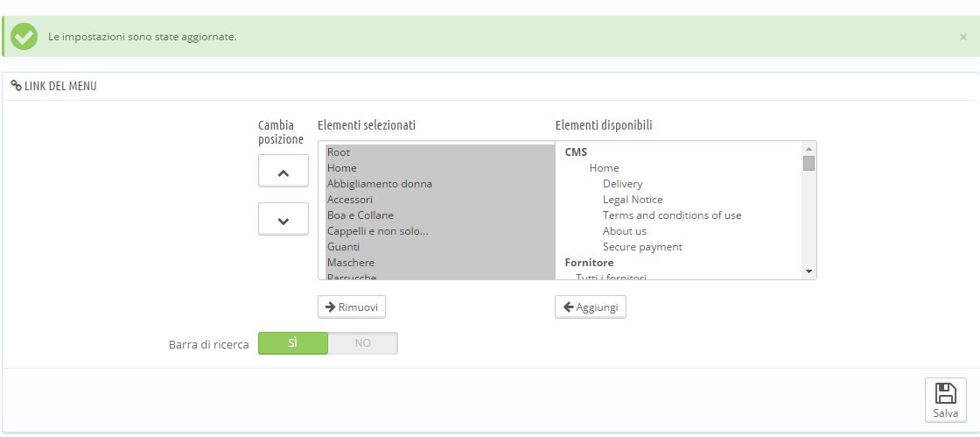Click the green checkmark success icon
This screenshot has height=437, width=980.
pos(24,37)
